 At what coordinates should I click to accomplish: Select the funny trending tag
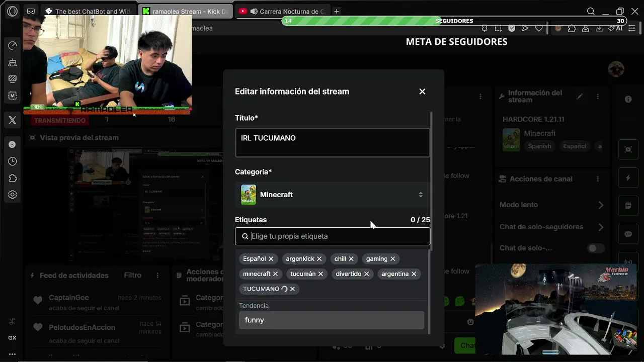click(332, 320)
